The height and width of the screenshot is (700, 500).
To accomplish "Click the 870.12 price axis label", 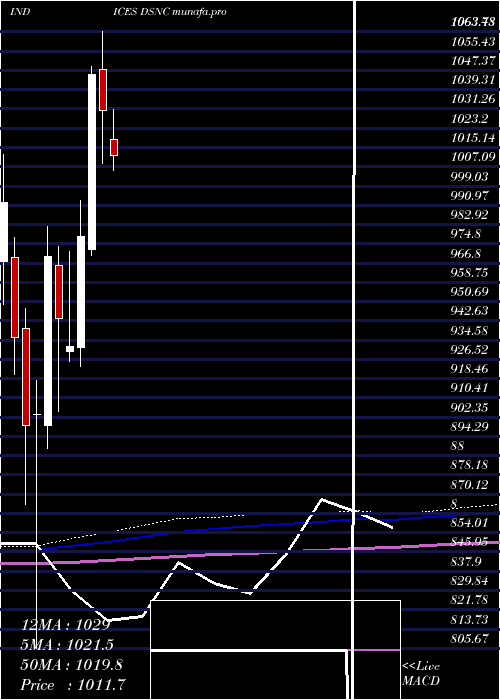I will click(x=470, y=484).
